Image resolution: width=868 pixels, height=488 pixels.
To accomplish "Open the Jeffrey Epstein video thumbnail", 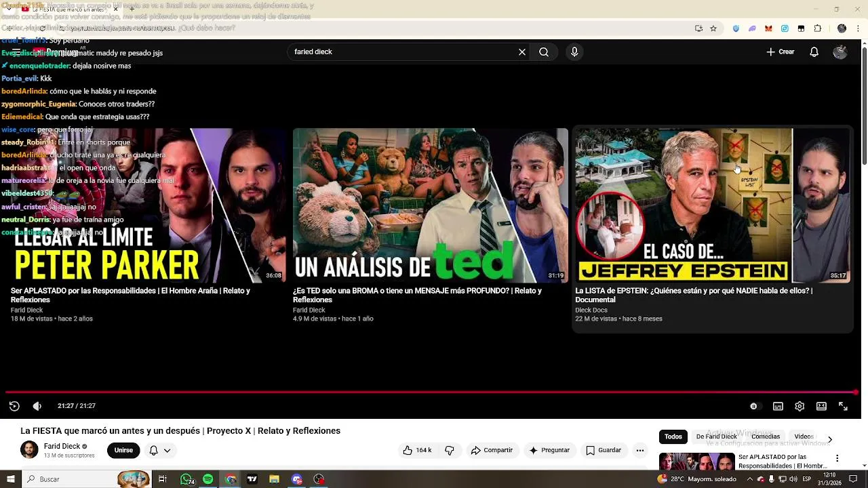I will tap(712, 205).
